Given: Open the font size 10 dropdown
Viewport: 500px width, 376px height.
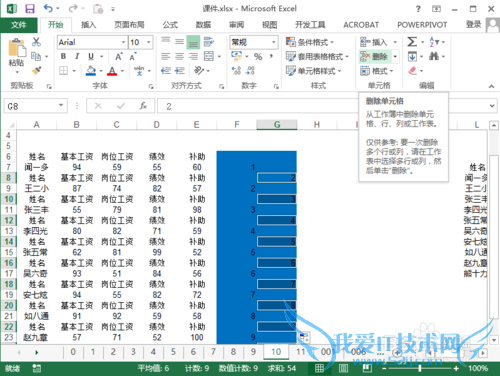Looking at the screenshot, I should 149,42.
